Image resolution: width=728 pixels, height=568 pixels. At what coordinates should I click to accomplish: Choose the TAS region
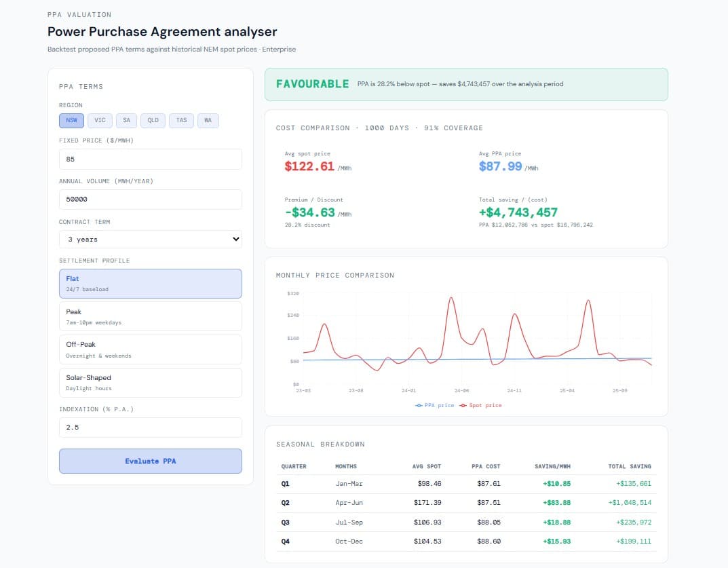point(180,120)
